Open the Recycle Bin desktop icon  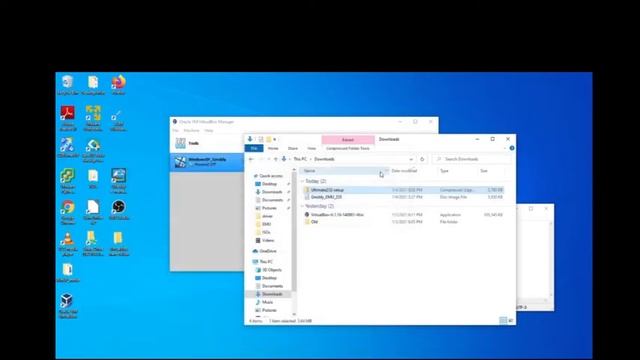[68, 85]
